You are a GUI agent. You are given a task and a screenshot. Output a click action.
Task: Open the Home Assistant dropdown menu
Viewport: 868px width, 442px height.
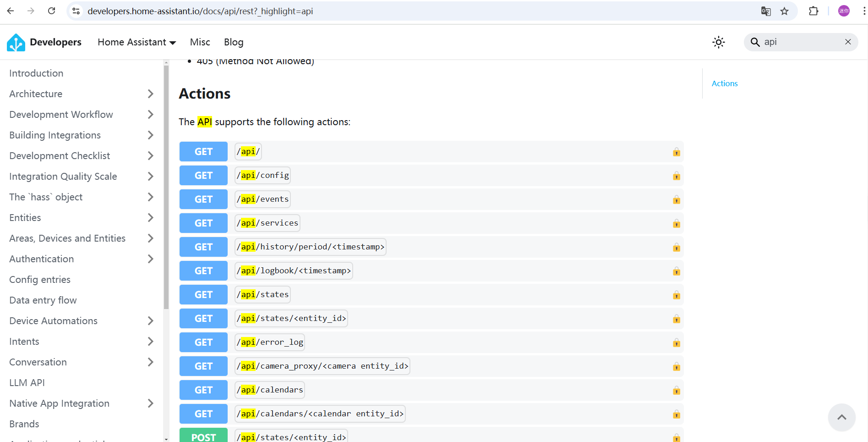coord(136,42)
